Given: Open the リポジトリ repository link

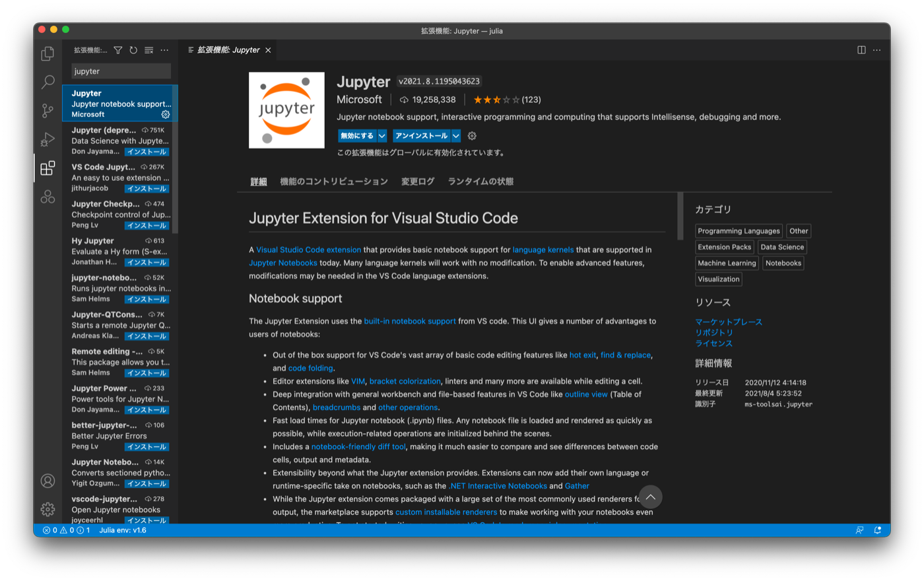Looking at the screenshot, I should pyautogui.click(x=714, y=333).
